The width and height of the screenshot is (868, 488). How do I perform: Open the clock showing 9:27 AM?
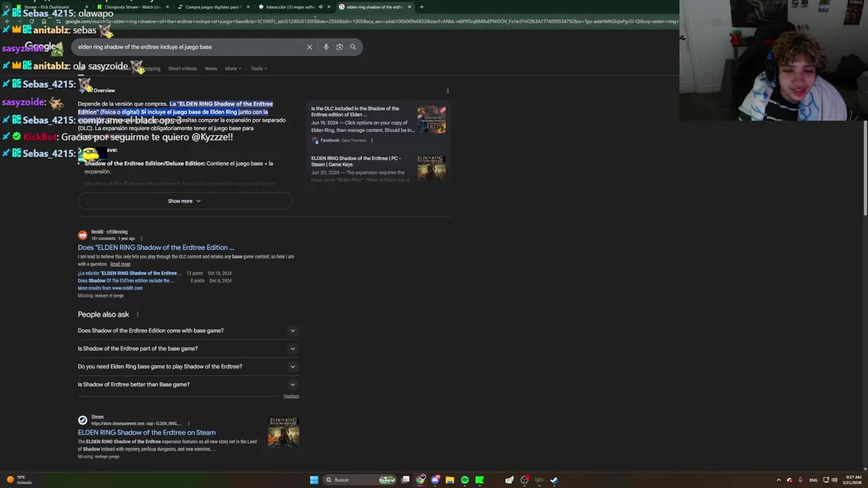point(853,480)
